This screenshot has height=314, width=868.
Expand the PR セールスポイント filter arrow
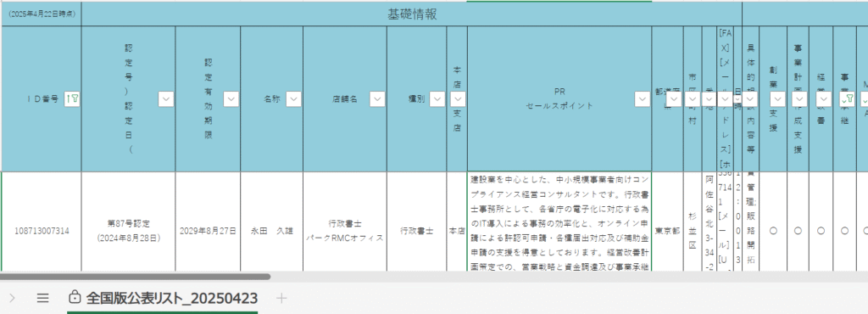tap(643, 98)
